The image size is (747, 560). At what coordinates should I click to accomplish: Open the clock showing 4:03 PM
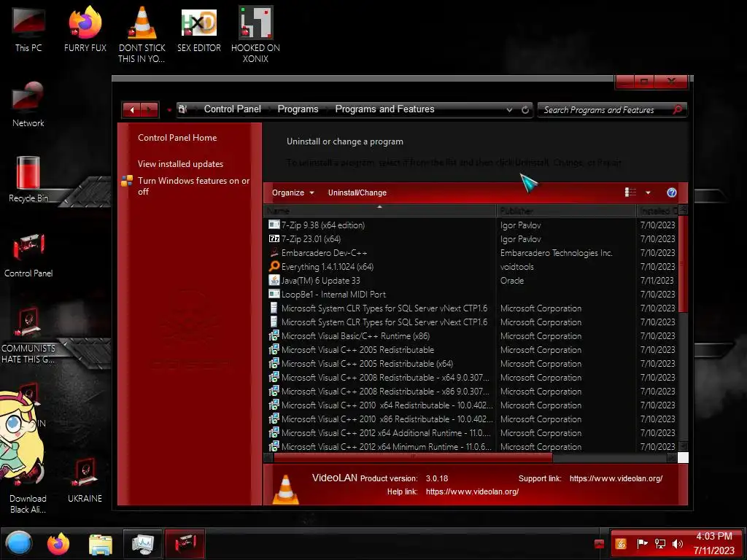[713, 543]
